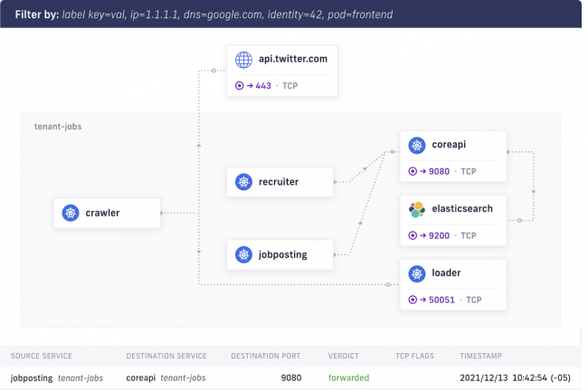Sort by the Destination Port column header
Image resolution: width=588 pixels, height=392 pixels.
(x=265, y=356)
